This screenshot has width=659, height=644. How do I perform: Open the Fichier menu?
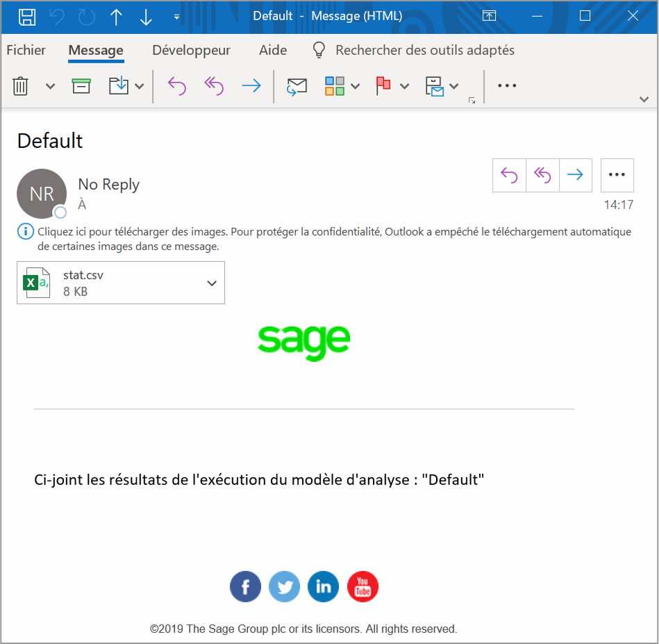pyautogui.click(x=26, y=50)
